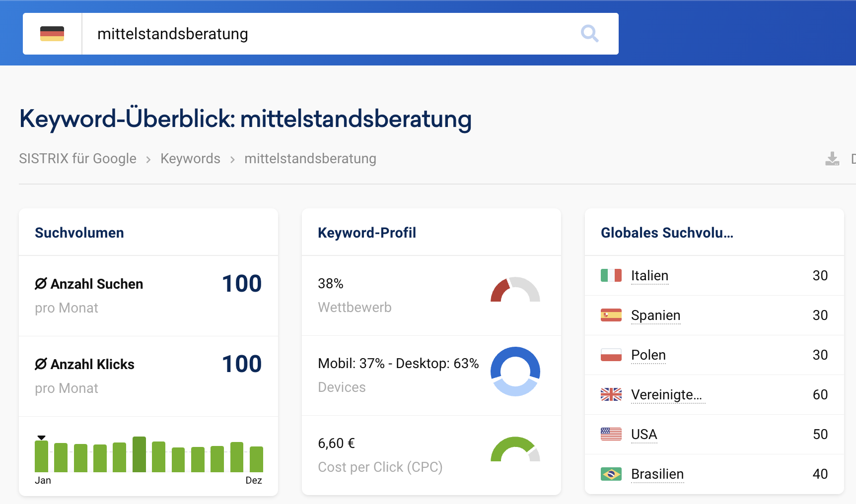Click the Dez bar in volume chart
This screenshot has width=856, height=504.
click(256, 459)
